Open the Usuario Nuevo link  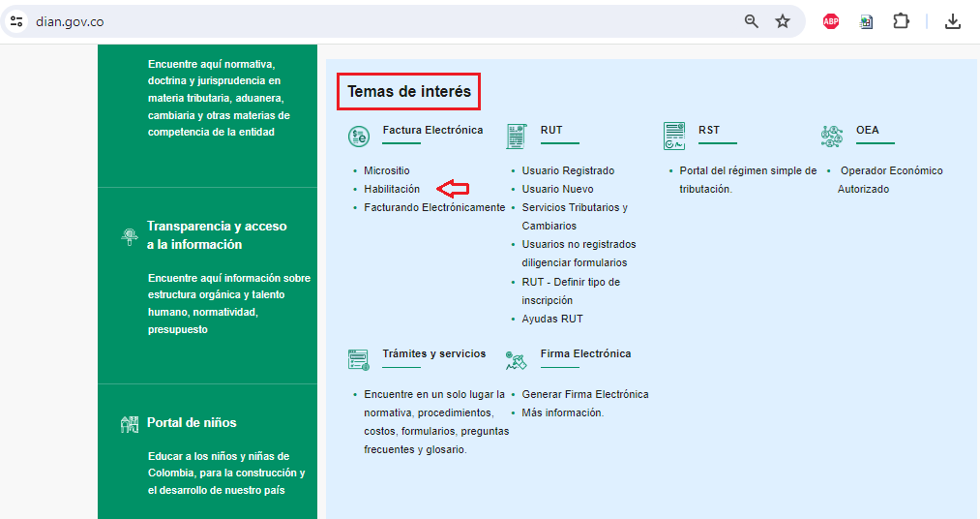click(x=557, y=189)
